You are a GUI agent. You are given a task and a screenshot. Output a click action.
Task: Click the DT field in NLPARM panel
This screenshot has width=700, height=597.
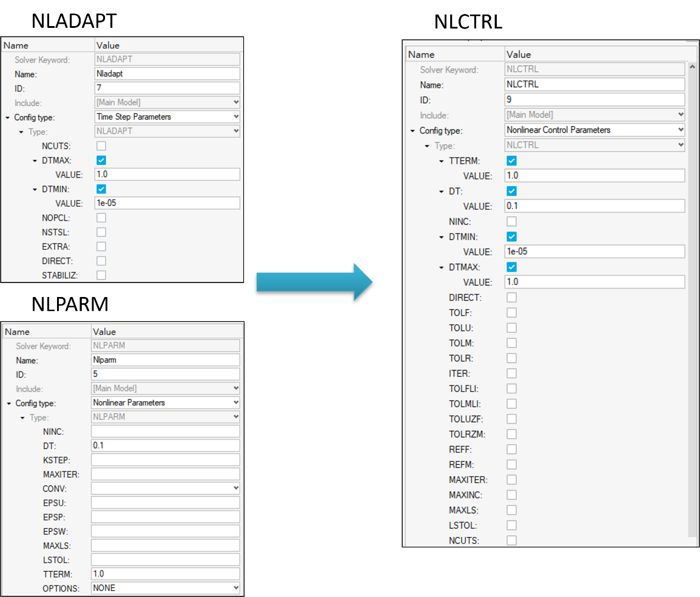click(x=165, y=445)
